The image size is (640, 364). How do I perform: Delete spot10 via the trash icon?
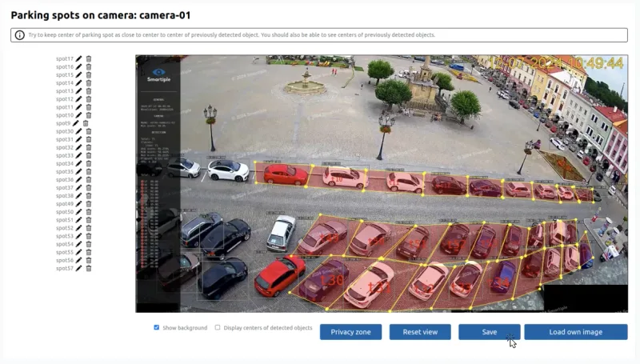pyautogui.click(x=89, y=115)
